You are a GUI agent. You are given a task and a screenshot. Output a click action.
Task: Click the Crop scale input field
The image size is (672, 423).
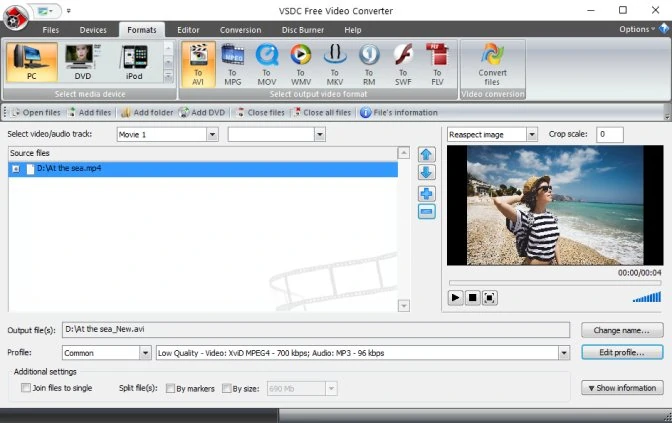click(x=609, y=135)
